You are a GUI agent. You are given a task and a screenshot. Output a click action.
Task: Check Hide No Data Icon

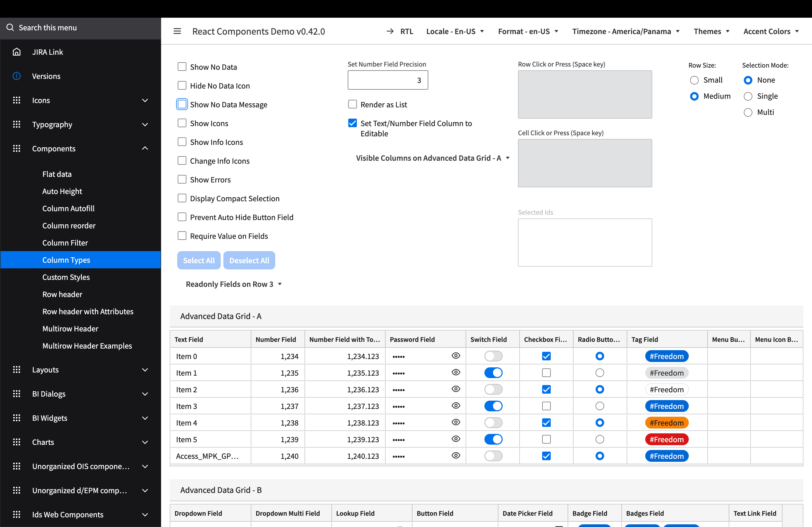tap(182, 85)
